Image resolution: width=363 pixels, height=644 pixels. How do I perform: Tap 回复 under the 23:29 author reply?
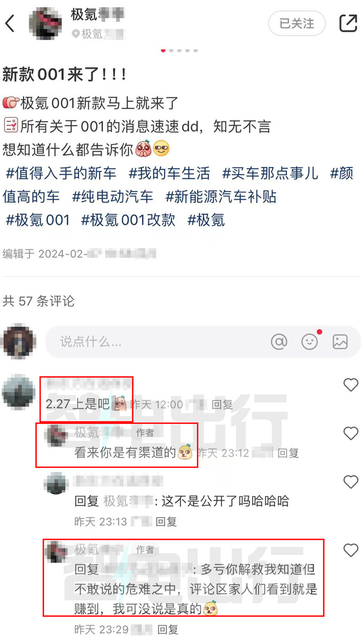pos(168,629)
